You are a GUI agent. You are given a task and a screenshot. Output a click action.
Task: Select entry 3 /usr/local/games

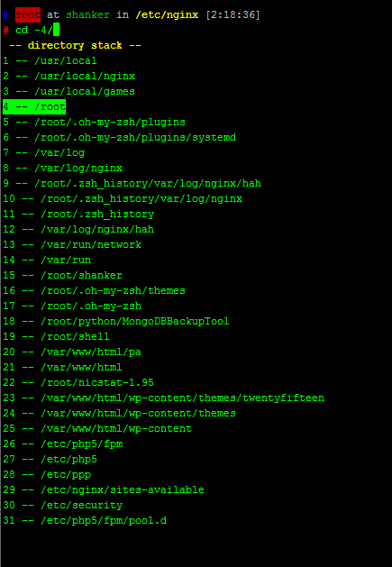click(69, 91)
